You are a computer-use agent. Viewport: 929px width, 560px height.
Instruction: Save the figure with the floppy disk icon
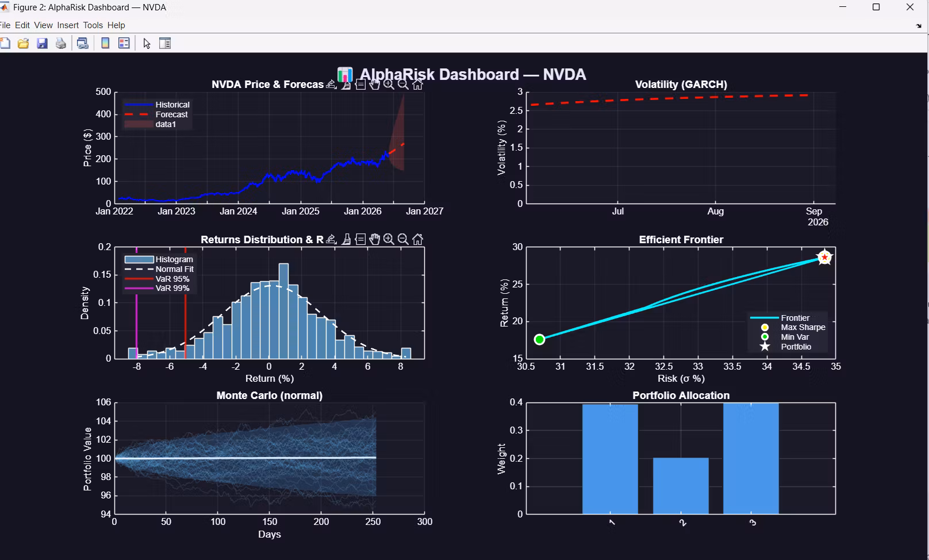tap(42, 43)
